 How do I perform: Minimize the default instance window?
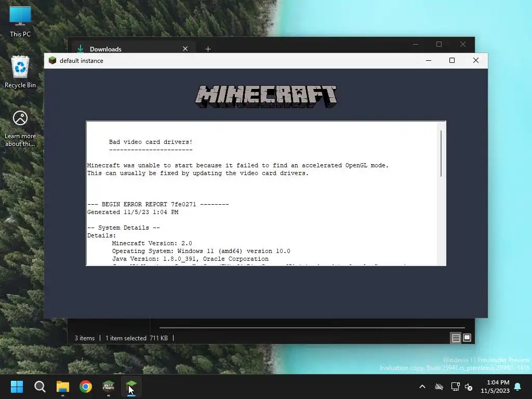429,60
